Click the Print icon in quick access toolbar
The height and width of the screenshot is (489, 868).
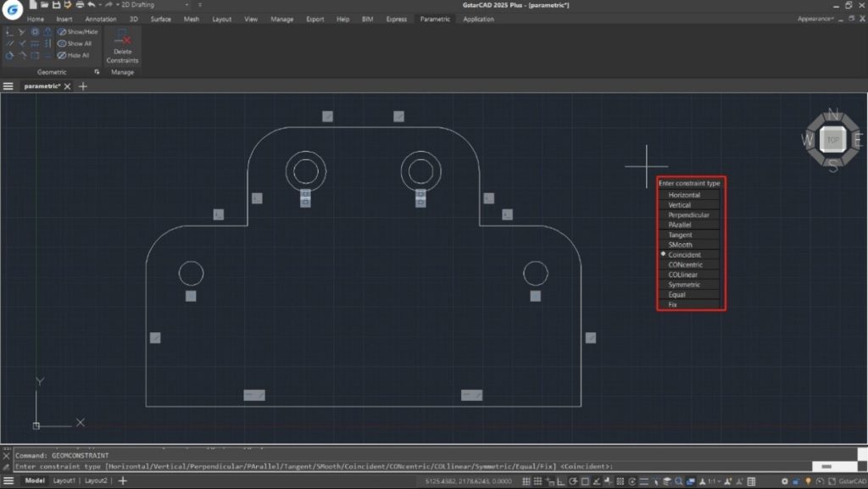[x=78, y=5]
